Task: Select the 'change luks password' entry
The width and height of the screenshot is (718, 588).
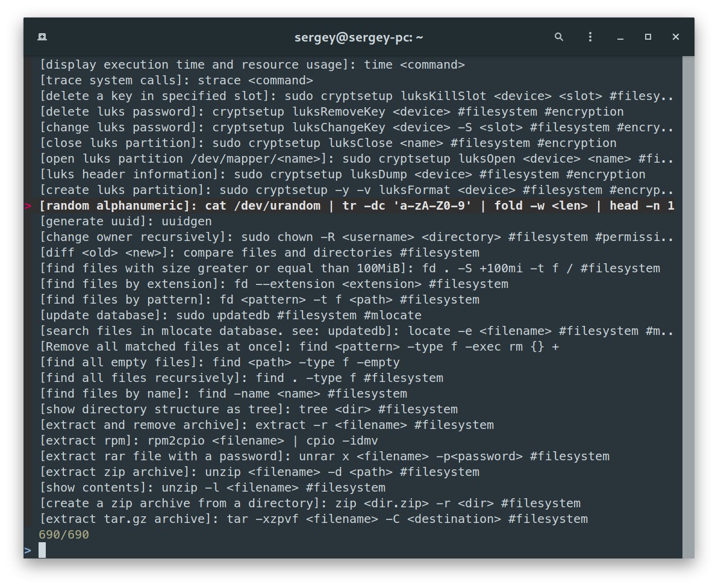Action: (357, 127)
